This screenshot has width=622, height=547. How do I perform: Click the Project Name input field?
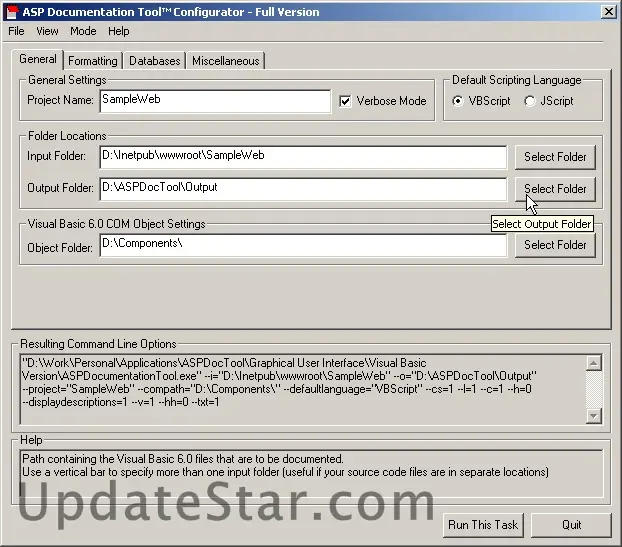click(215, 101)
